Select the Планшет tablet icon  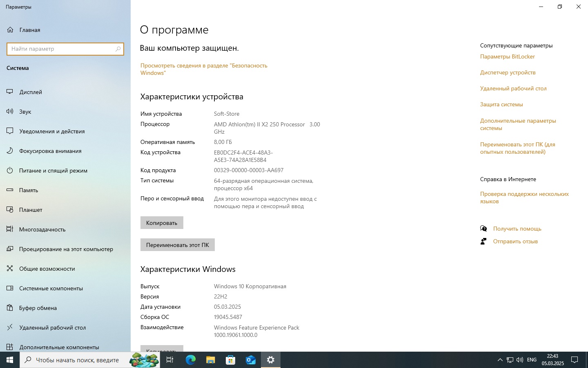[10, 210]
